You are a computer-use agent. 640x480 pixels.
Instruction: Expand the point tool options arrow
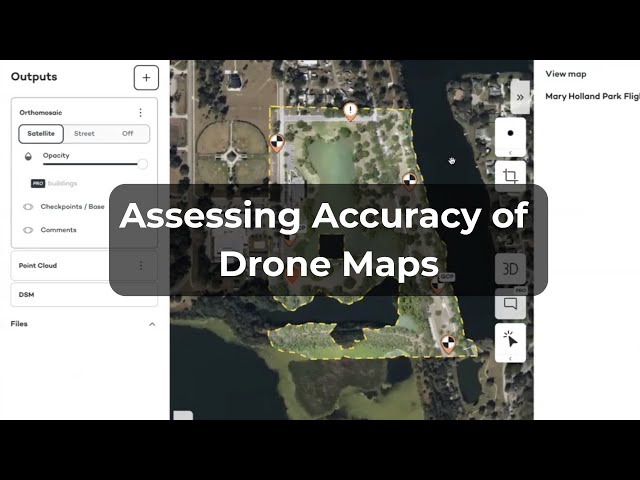click(510, 153)
